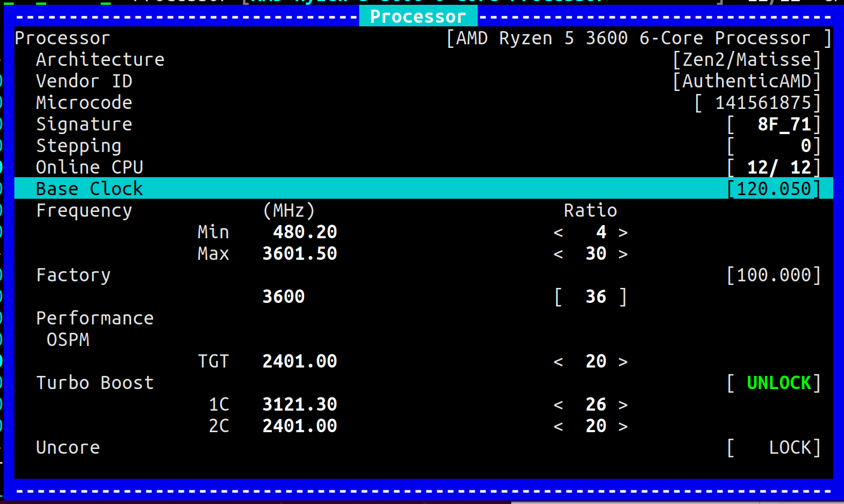
Task: Increase the TGT ratio with right arrow
Action: [x=623, y=362]
